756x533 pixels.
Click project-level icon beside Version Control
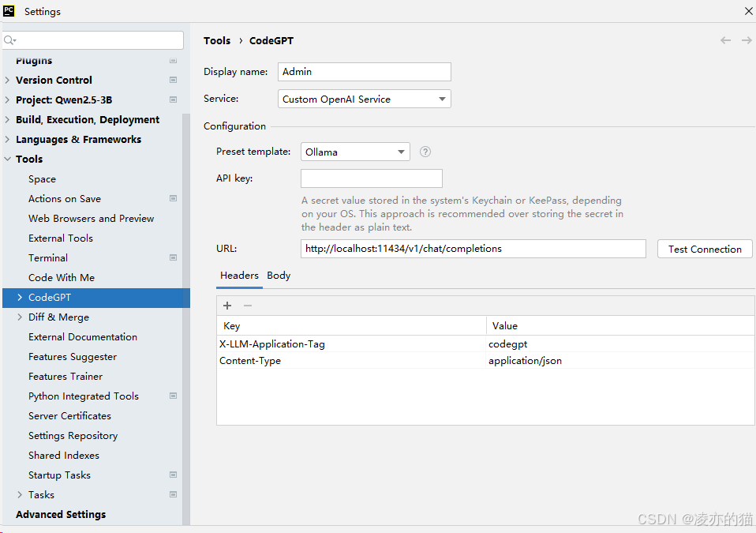click(x=173, y=80)
